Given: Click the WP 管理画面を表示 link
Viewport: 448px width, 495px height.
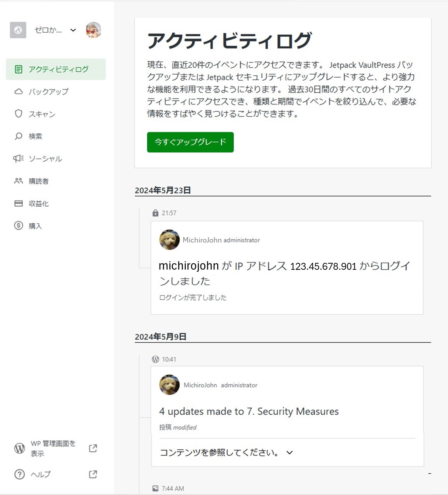Looking at the screenshot, I should pos(53,448).
